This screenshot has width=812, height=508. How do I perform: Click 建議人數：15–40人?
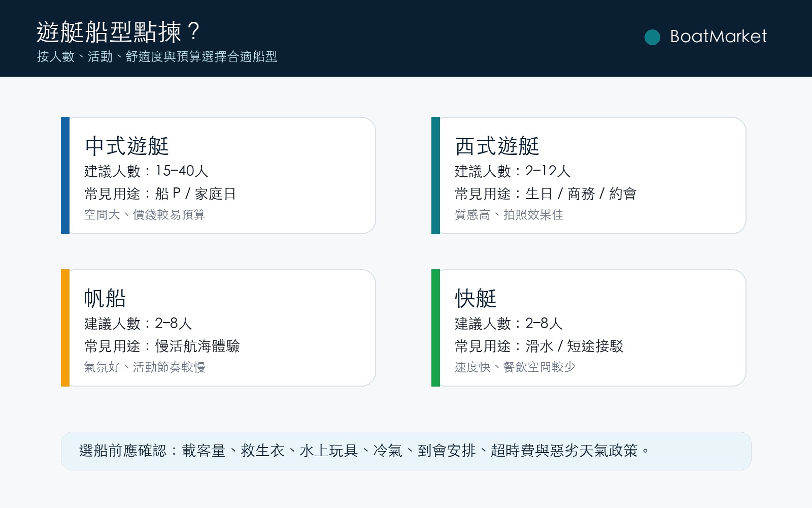pyautogui.click(x=146, y=171)
